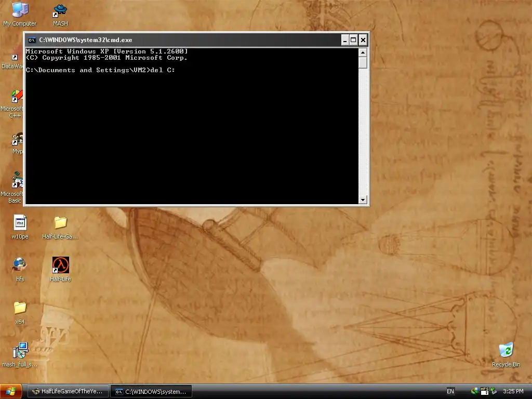Click the 'Microsoft Windows XP [Version 5.1.2600]' line
Image resolution: width=532 pixels, height=399 pixels.
click(107, 51)
